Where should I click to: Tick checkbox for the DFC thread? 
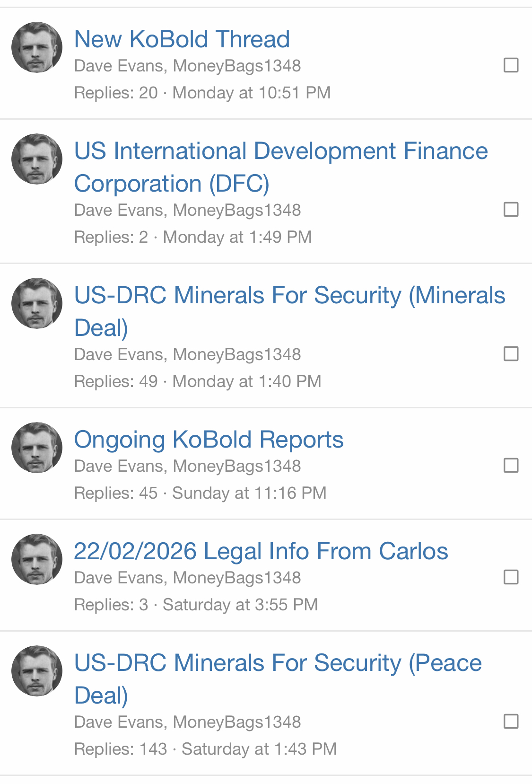511,210
